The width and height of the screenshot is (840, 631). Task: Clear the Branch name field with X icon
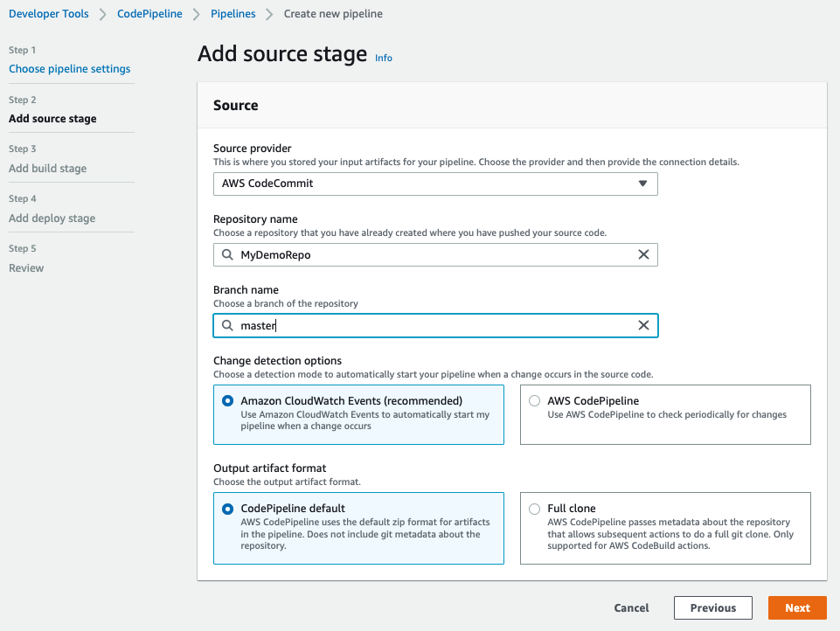point(643,326)
